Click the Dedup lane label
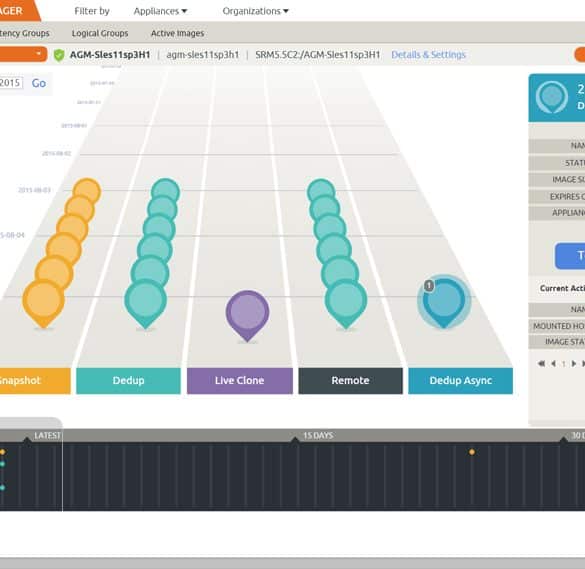Image resolution: width=585 pixels, height=569 pixels. [x=128, y=381]
